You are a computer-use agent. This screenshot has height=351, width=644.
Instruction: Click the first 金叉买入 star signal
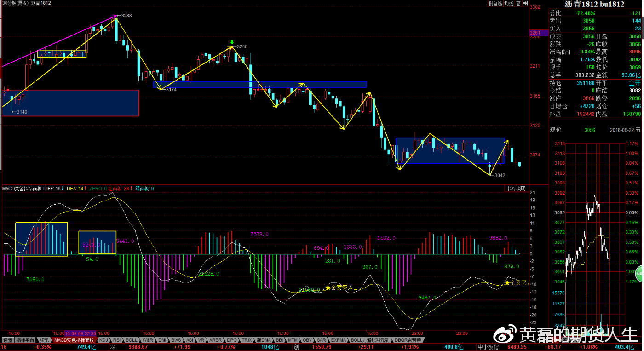coord(328,288)
